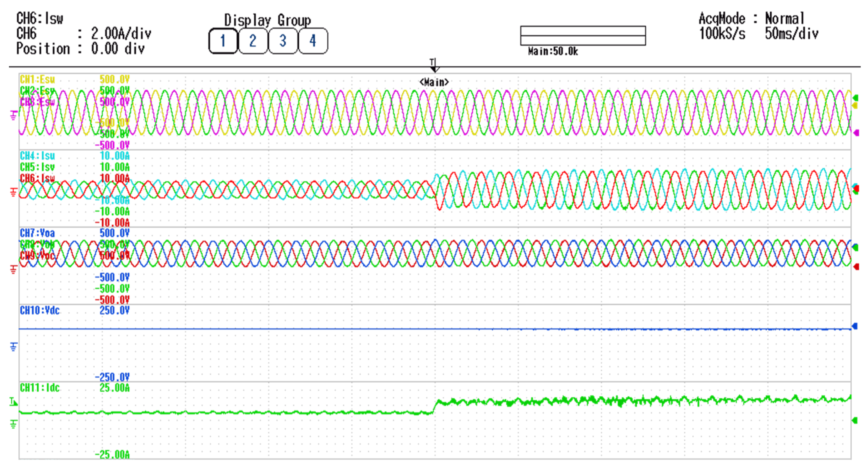The width and height of the screenshot is (868, 467).
Task: Select the CH11:Idc channel label
Action: 40,388
